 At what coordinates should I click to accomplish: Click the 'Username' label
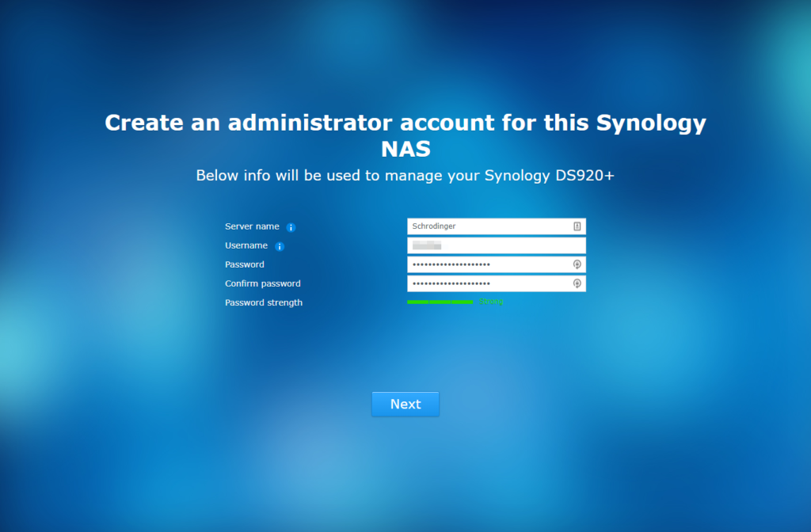[x=246, y=245]
